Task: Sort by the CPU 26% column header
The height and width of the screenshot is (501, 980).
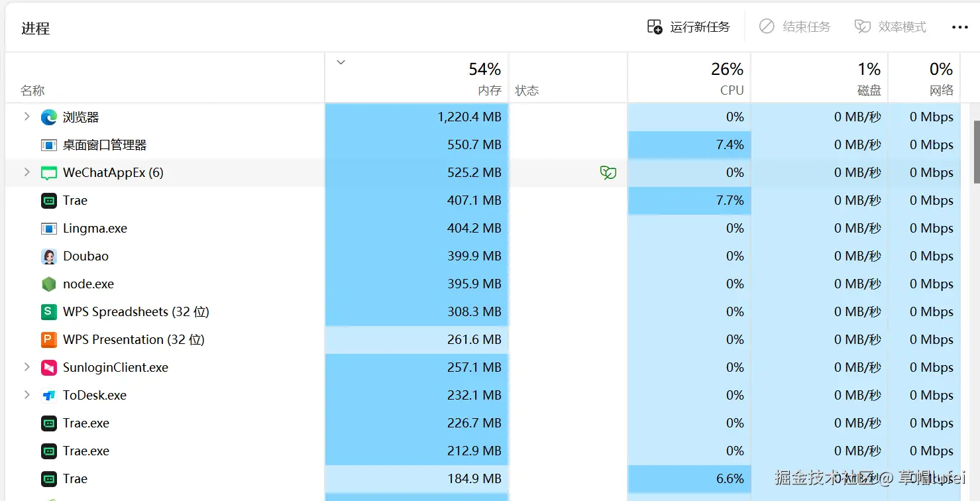Action: pos(689,78)
